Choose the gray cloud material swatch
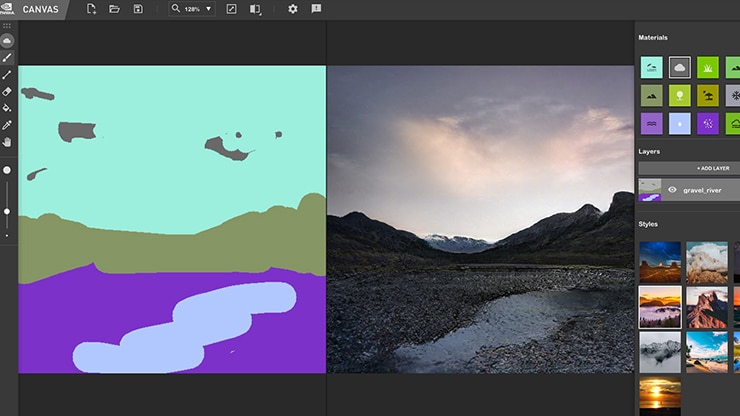740x416 pixels. [x=680, y=68]
